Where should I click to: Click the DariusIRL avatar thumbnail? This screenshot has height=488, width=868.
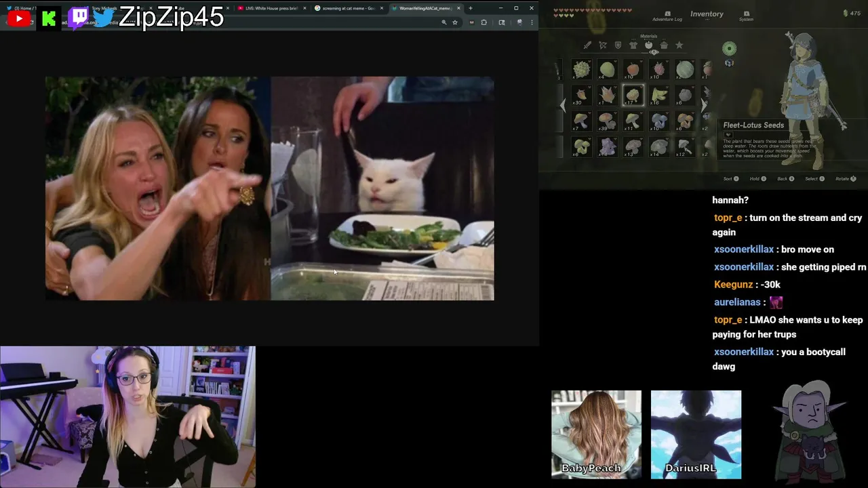(x=696, y=434)
